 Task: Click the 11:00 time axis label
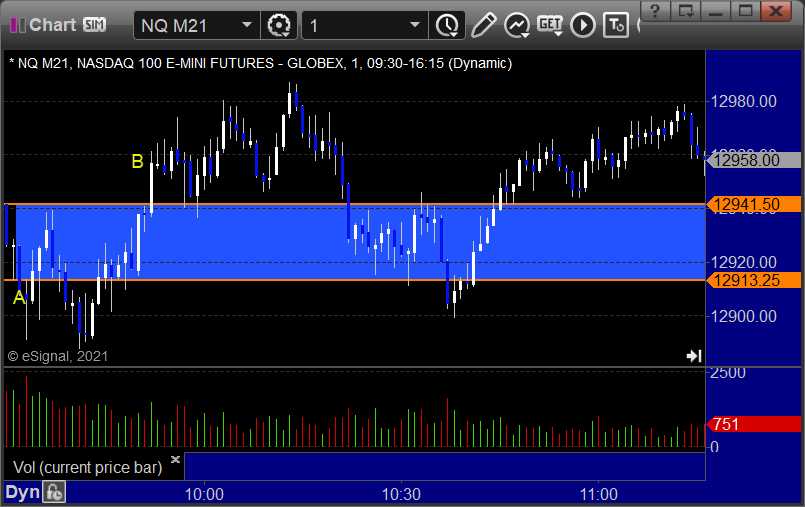(599, 494)
